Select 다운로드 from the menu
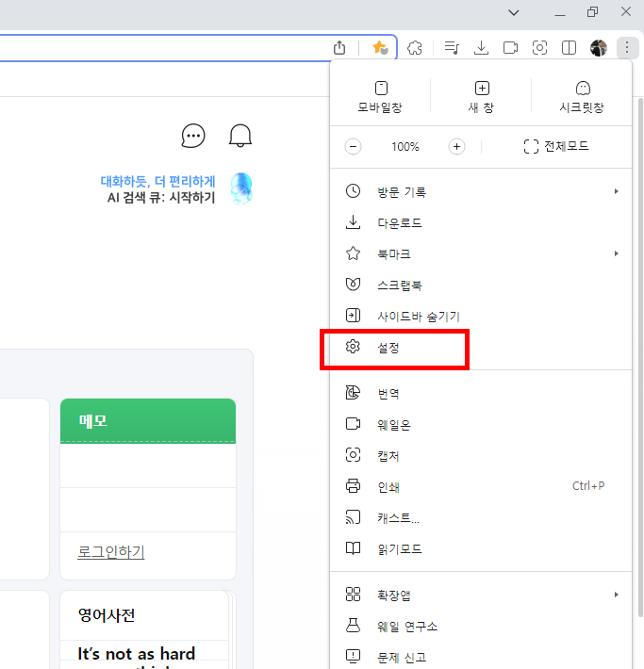The width and height of the screenshot is (644, 669). [481, 222]
